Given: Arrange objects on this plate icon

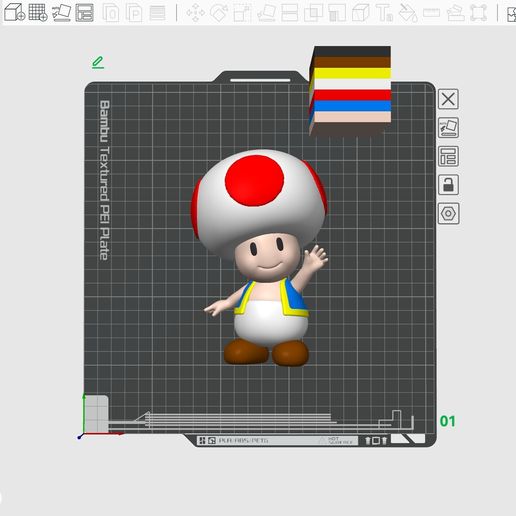Looking at the screenshot, I should 448,156.
